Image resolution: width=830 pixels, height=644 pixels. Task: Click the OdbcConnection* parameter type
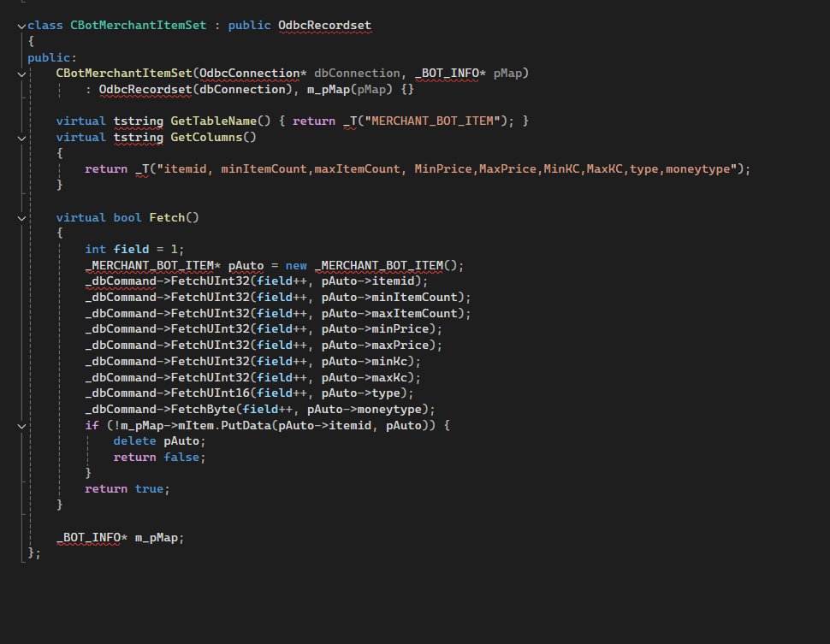pos(252,73)
